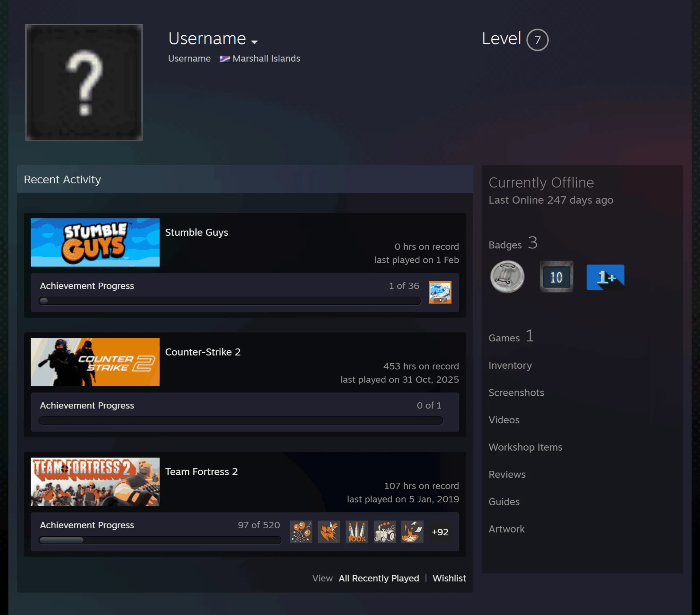The image size is (700, 615).
Task: Click the Team Fortress 2 title link
Action: point(201,471)
